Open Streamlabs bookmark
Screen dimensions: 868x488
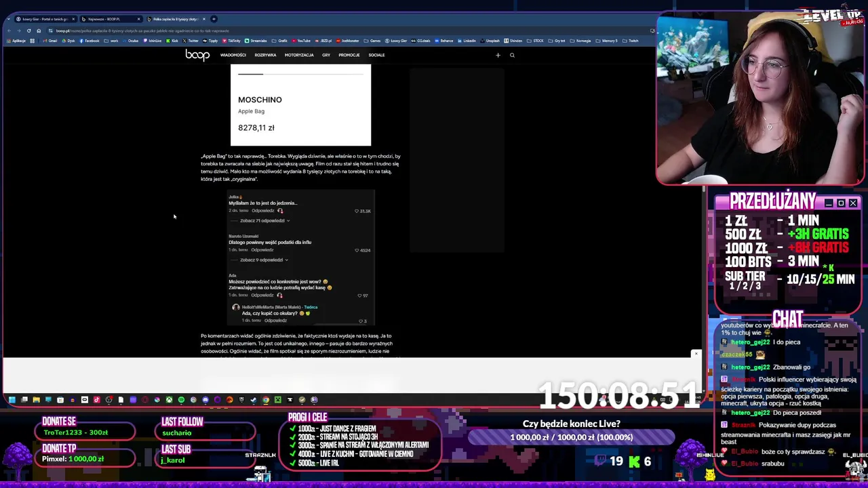point(256,41)
